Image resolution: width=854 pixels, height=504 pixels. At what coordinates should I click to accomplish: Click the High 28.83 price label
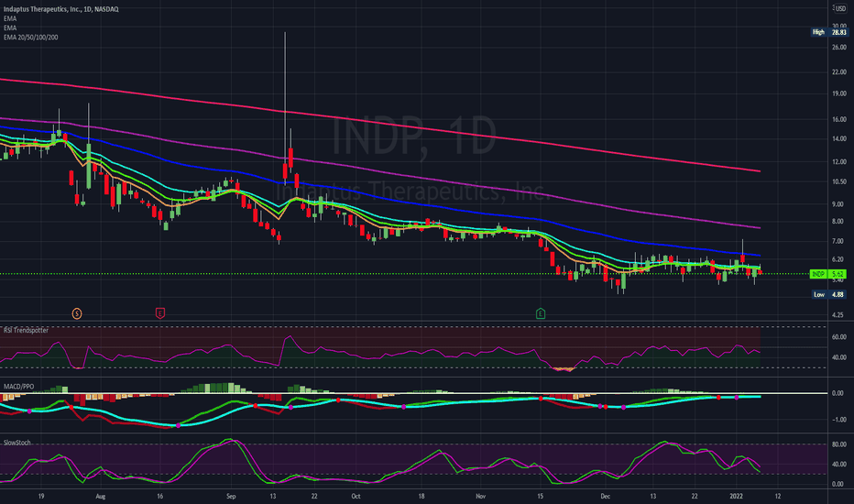tap(829, 32)
